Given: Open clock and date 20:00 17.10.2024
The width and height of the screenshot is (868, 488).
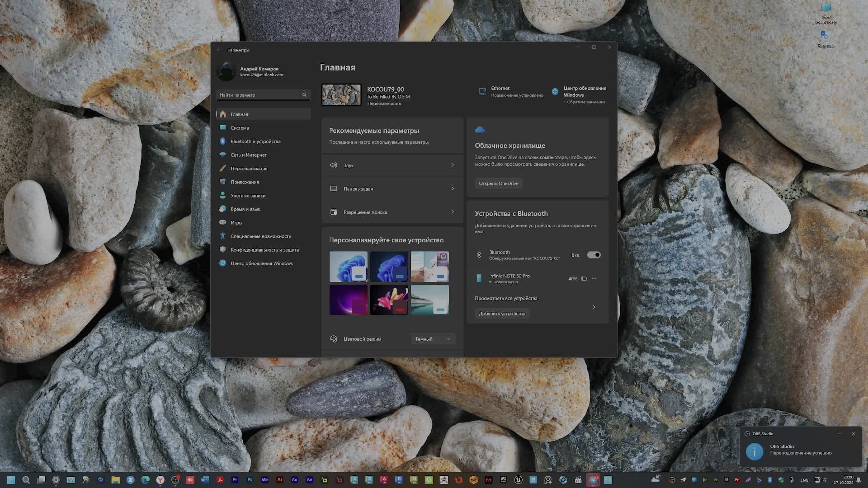Looking at the screenshot, I should pos(844,480).
